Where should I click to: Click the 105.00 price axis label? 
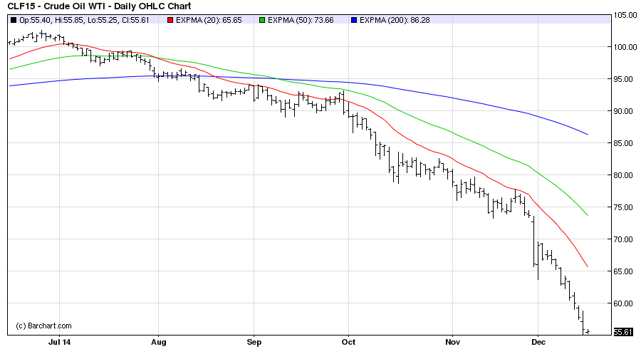click(x=625, y=15)
